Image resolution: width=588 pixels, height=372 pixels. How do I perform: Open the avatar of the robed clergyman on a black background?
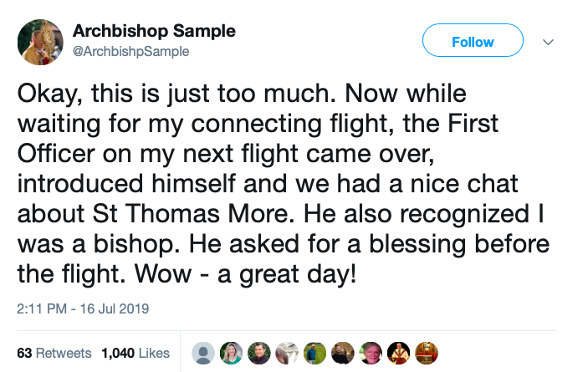coord(399,354)
